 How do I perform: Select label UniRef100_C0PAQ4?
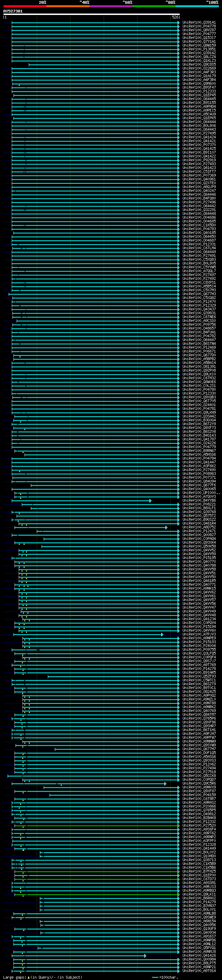[x=199, y=539]
